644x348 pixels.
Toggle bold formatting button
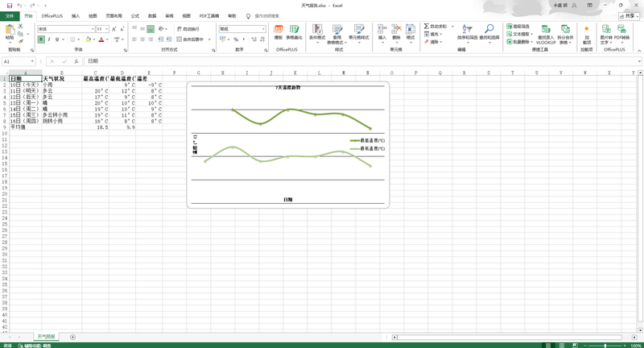39,39
